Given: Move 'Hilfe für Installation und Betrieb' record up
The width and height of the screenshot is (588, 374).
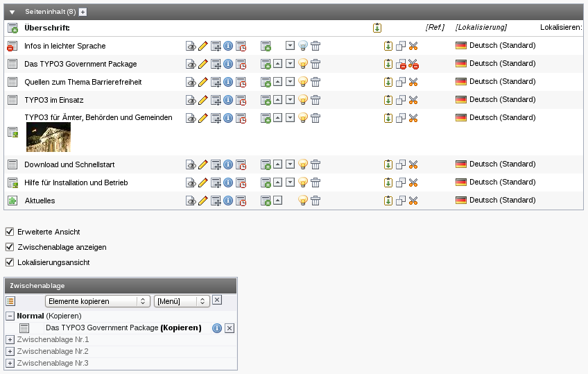Looking at the screenshot, I should (277, 183).
